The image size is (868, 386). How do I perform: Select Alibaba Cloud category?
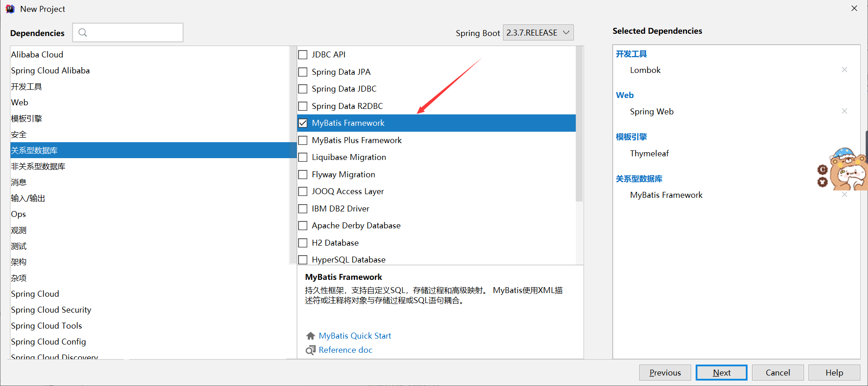150,54
